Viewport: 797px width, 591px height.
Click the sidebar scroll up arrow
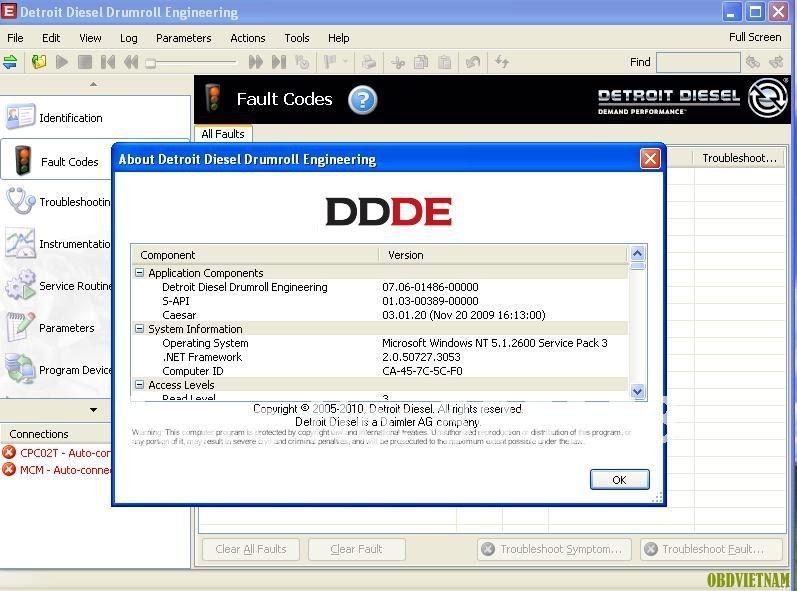click(x=94, y=84)
